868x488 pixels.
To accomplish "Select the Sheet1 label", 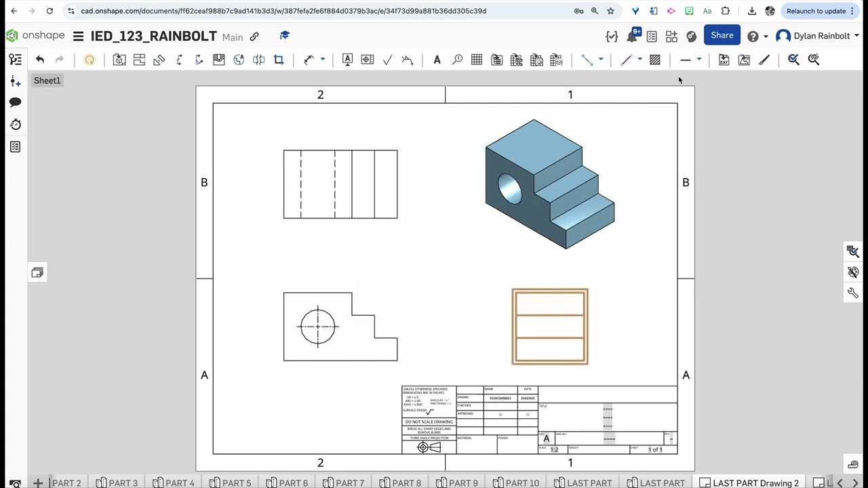I will point(47,81).
